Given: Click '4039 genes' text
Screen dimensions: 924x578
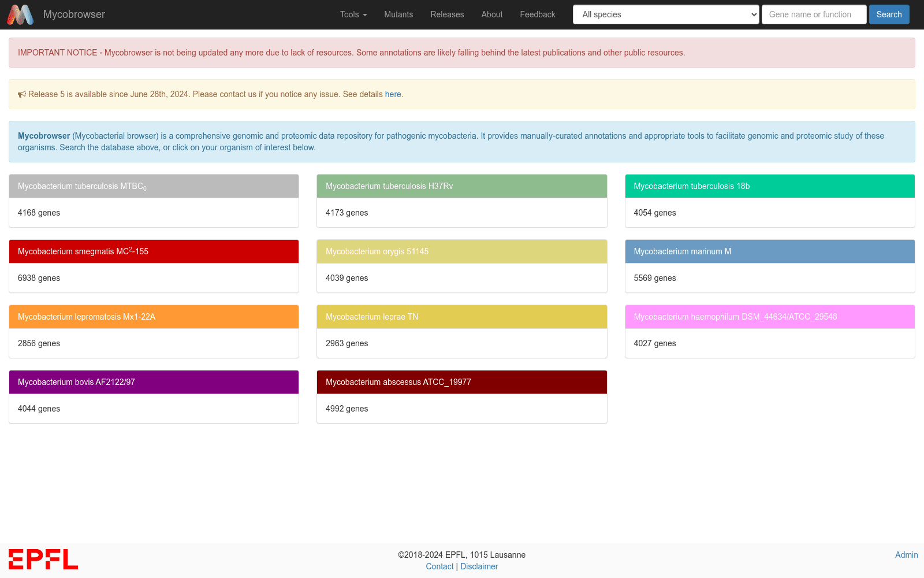Looking at the screenshot, I should [346, 278].
